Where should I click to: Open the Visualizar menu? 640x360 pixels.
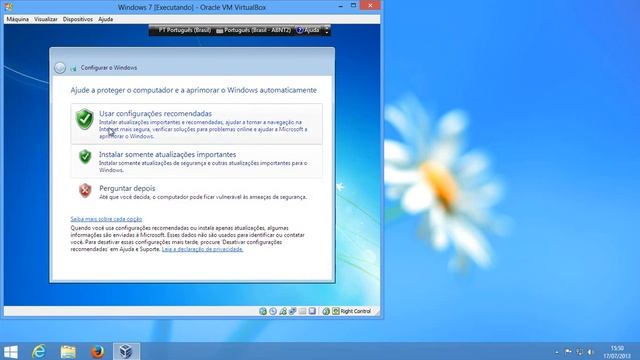point(46,19)
